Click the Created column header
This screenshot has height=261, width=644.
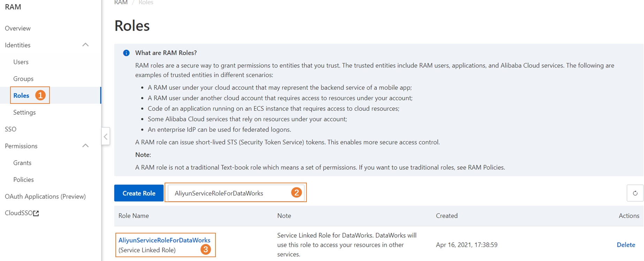click(x=447, y=216)
